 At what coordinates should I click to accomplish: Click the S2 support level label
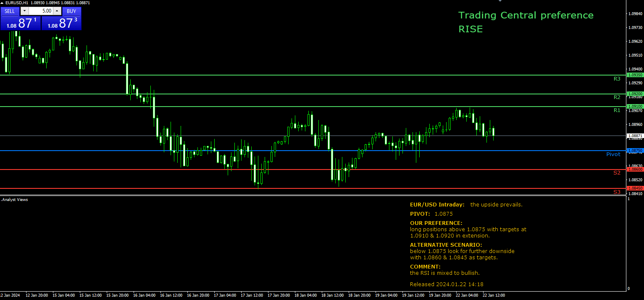pyautogui.click(x=617, y=172)
